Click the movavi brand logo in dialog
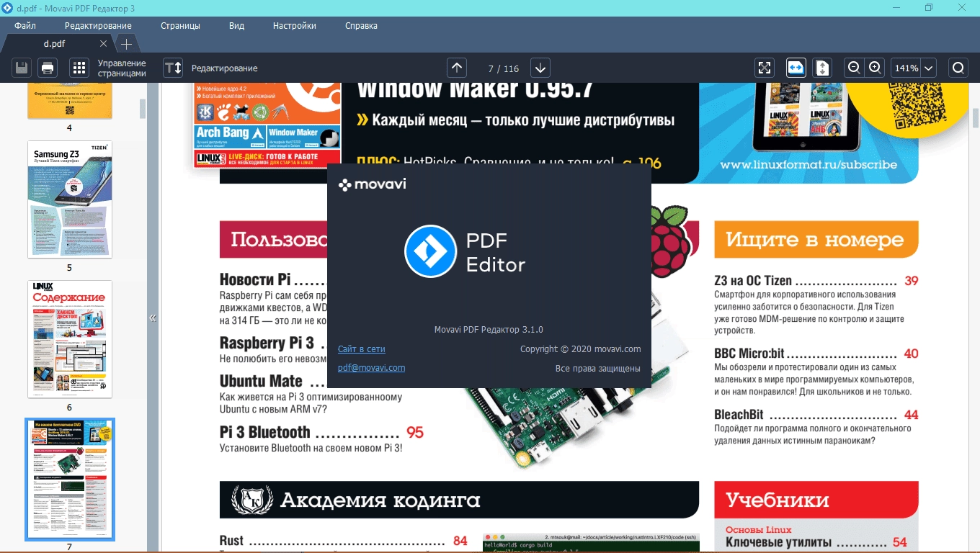 372,184
